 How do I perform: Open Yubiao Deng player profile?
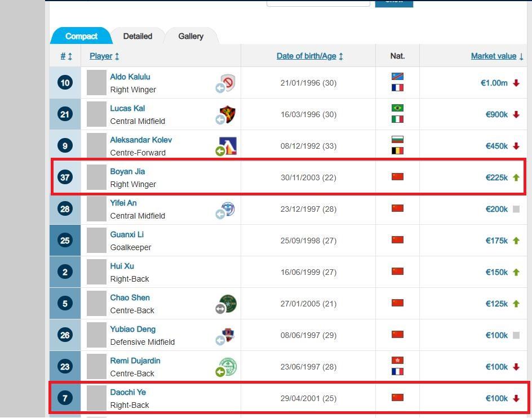click(x=132, y=329)
